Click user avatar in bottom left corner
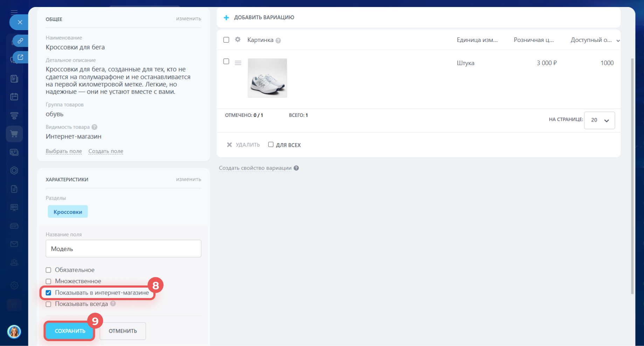 pos(14,331)
